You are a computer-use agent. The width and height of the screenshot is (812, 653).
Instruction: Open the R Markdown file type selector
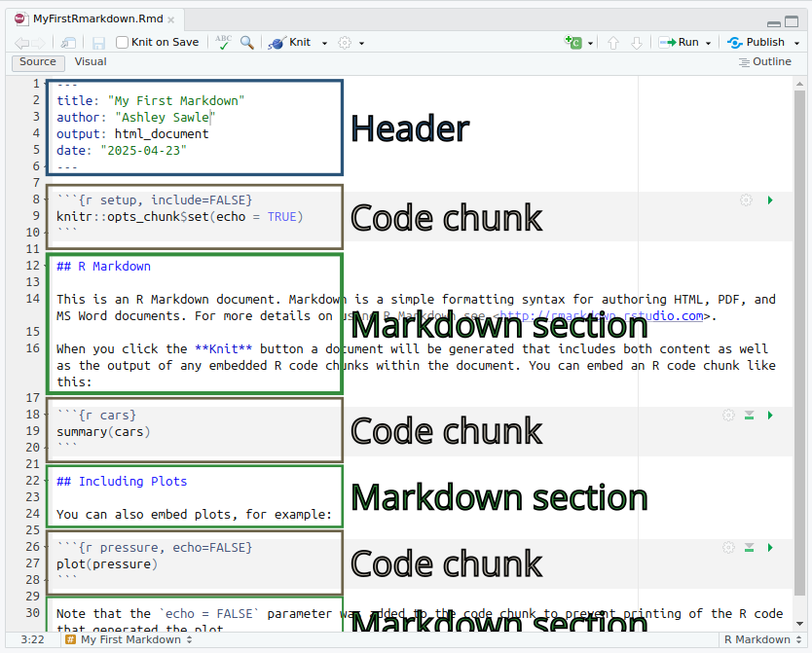click(x=762, y=639)
